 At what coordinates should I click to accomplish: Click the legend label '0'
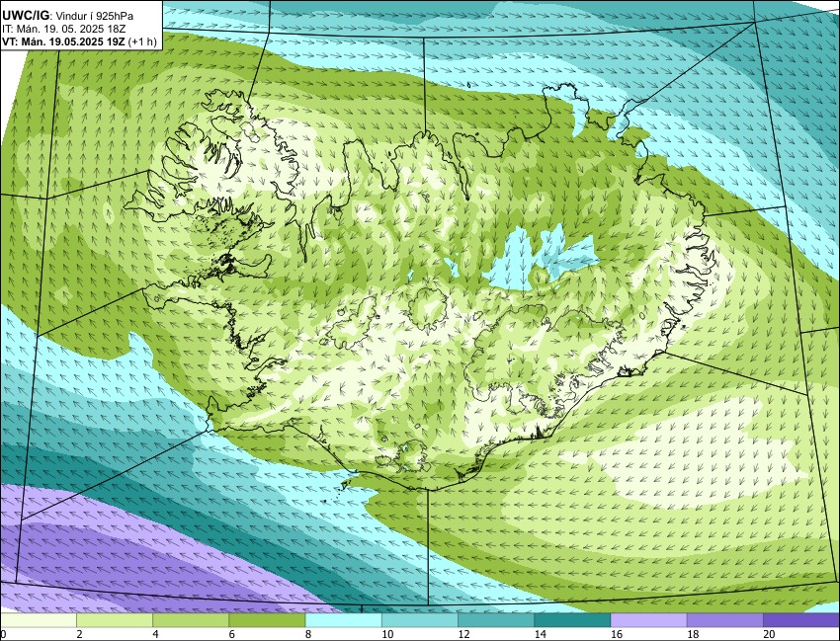pos(3,634)
